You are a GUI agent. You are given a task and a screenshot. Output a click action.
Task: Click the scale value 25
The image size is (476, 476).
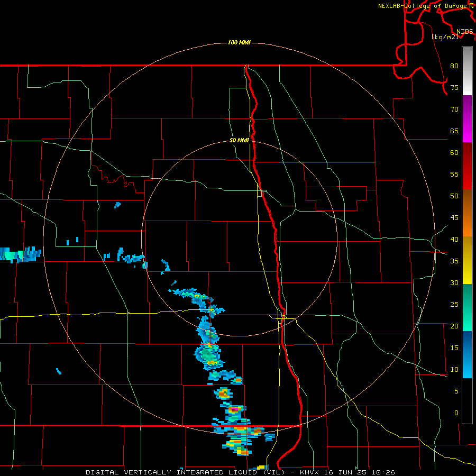[454, 304]
